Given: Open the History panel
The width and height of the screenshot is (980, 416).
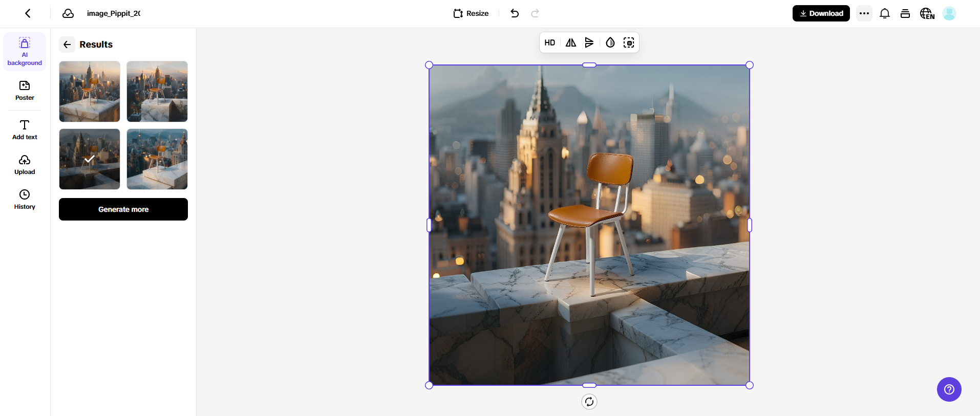Looking at the screenshot, I should pos(25,200).
